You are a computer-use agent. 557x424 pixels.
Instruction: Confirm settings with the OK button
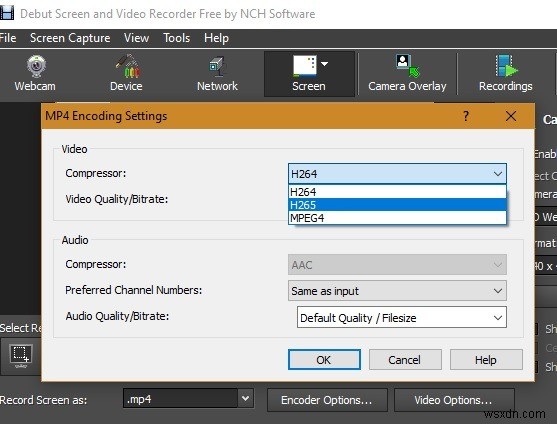click(x=324, y=360)
